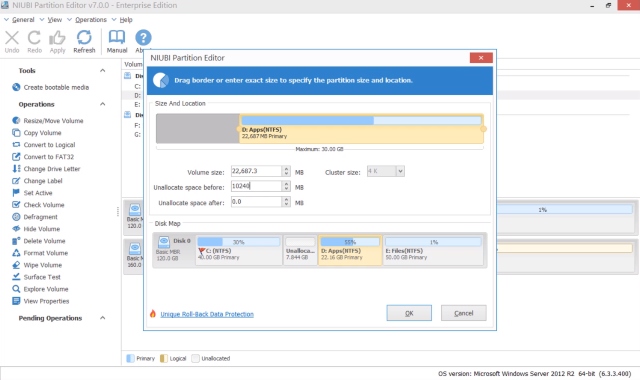Click the D: Apps(NTFS) partition bar
Screen dimensions: 640x380
tap(361, 128)
